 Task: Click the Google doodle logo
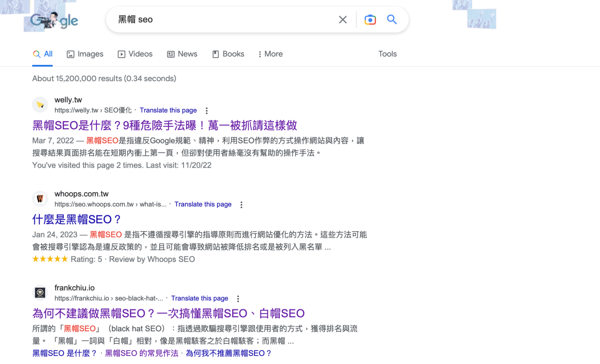click(x=54, y=20)
